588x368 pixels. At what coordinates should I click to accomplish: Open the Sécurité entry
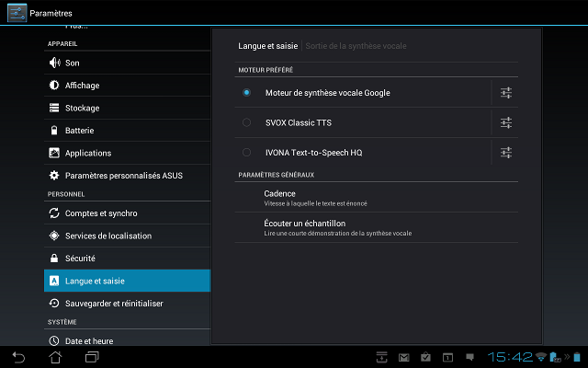coord(127,259)
